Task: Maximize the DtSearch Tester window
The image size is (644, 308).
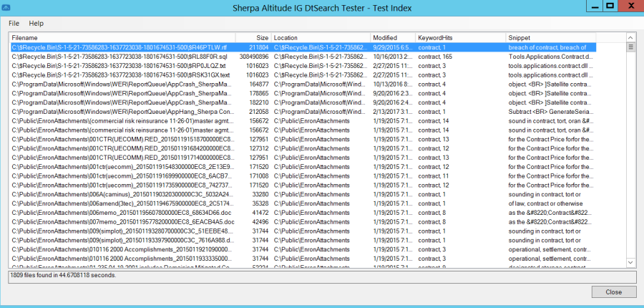Action: pyautogui.click(x=610, y=6)
